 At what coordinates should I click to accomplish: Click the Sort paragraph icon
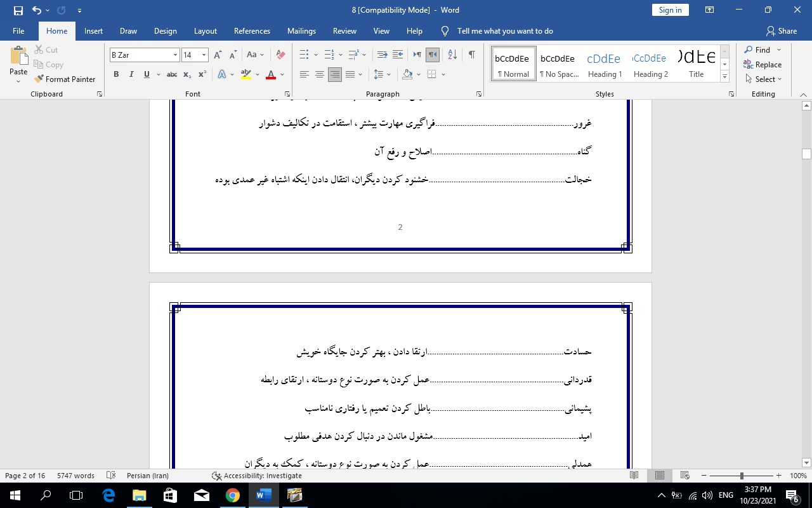point(452,55)
